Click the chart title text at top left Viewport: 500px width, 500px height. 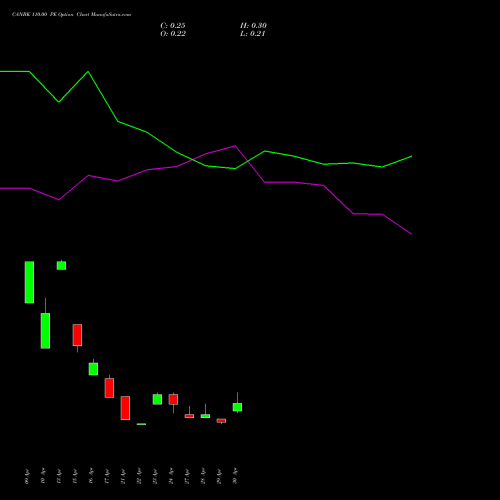click(71, 14)
